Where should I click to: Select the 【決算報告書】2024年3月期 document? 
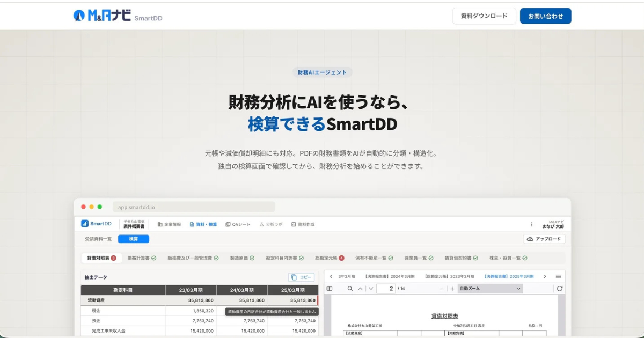click(390, 276)
